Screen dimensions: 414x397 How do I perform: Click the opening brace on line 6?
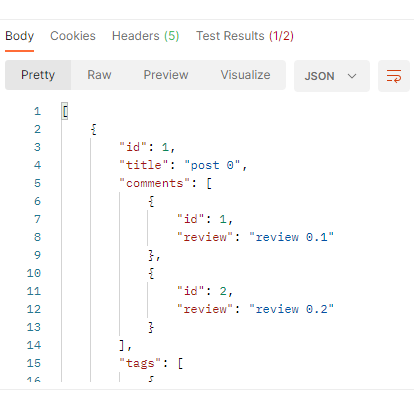point(151,201)
